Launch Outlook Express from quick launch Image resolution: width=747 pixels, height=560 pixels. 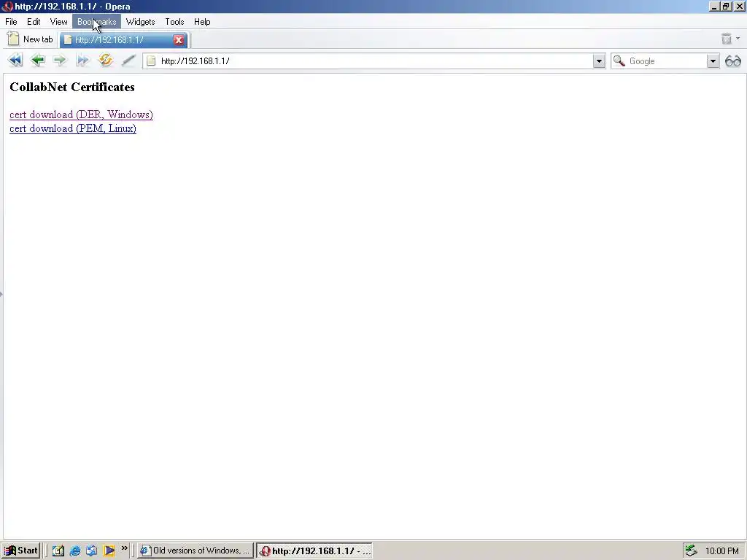[91, 551]
